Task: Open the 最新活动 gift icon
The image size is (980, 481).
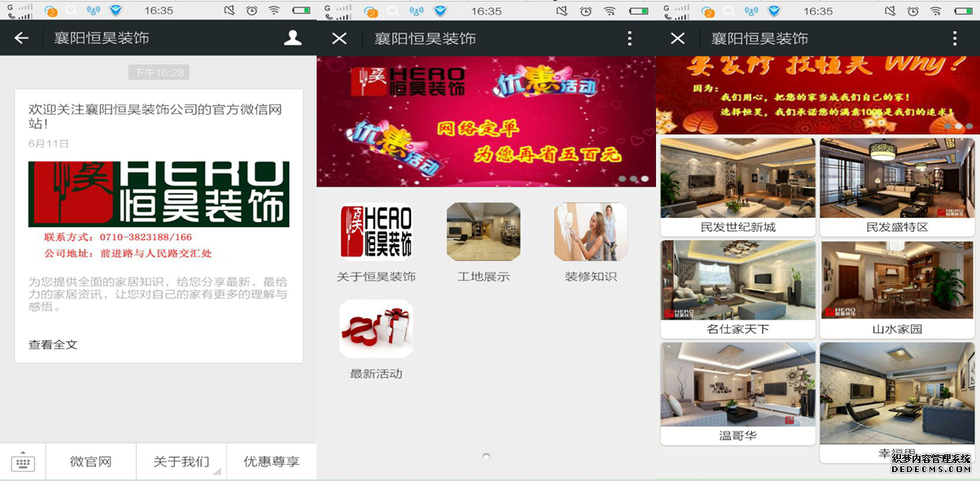Action: click(x=376, y=329)
